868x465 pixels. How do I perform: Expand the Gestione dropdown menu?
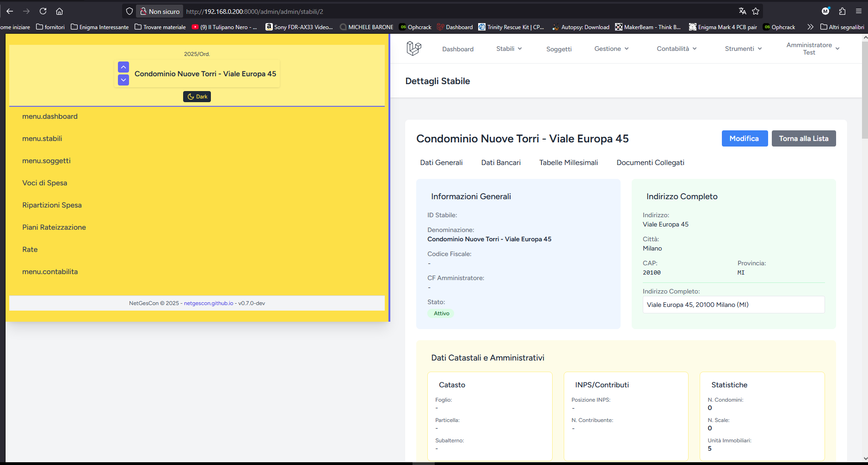pos(611,49)
